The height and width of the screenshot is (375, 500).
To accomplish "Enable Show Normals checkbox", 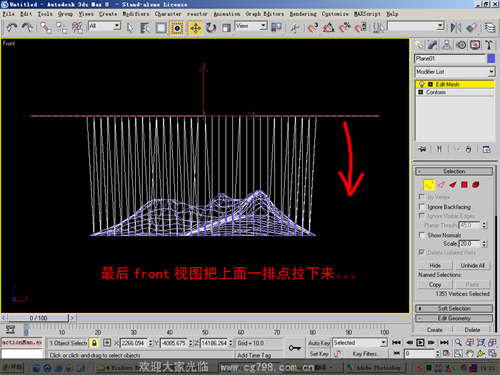I will tap(422, 235).
